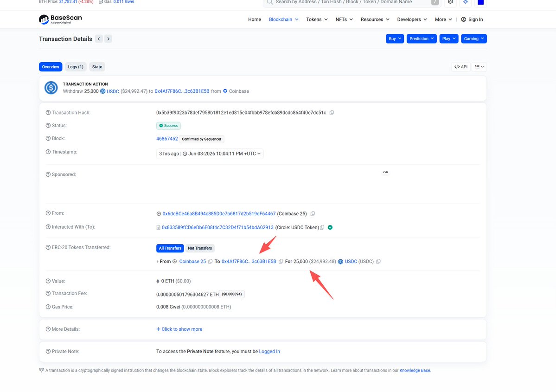The height and width of the screenshot is (392, 556).
Task: Expand the token transfer row triangle
Action: pos(158,262)
